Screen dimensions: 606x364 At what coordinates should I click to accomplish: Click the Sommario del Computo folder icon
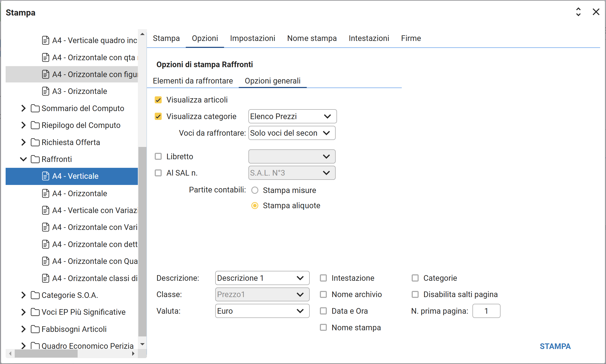[35, 108]
